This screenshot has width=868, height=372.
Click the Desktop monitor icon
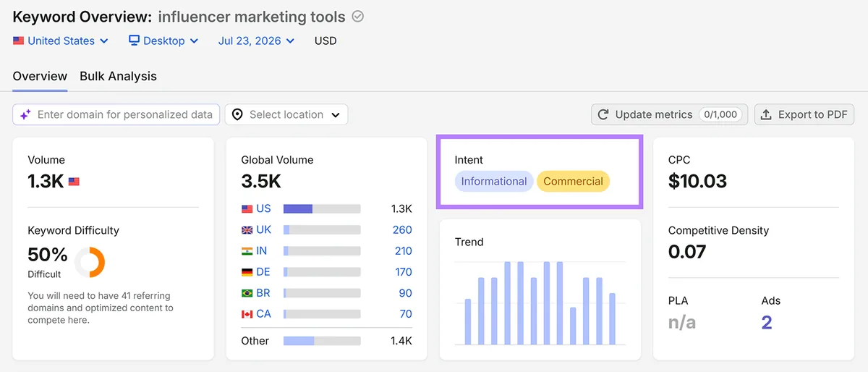click(135, 41)
